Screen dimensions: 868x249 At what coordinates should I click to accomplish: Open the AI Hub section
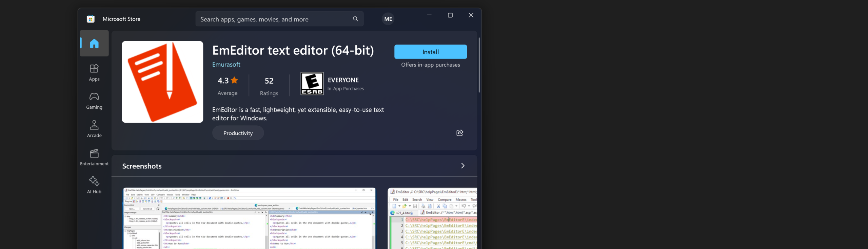point(94,185)
